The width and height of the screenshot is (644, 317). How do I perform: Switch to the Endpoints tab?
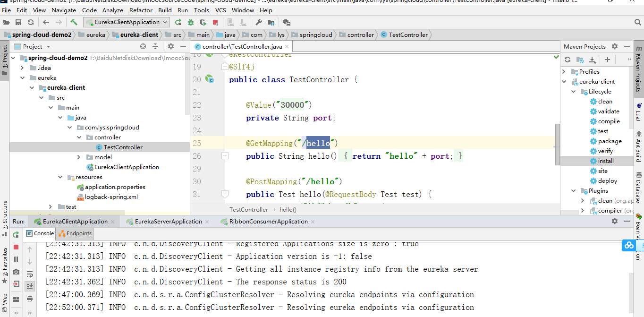(x=75, y=233)
